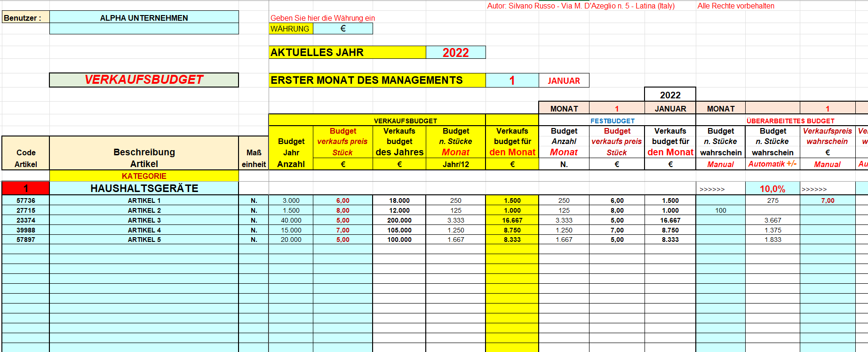
Task: Click yearly sales budget 18.000
Action: (399, 200)
